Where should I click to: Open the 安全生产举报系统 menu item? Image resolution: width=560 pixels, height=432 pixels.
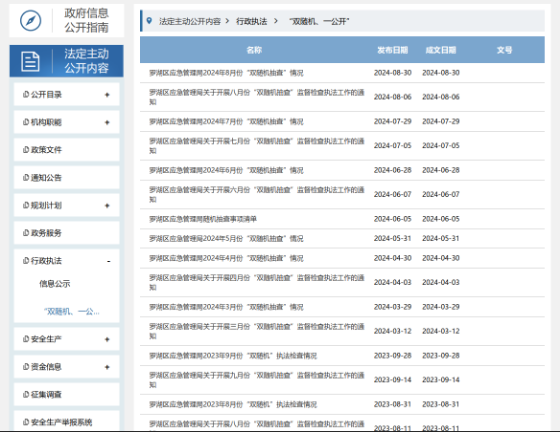click(66, 421)
